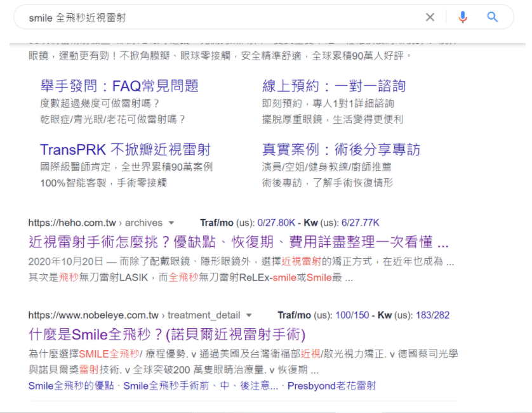Click the text 乾眼症/青光眼/老花可做雷射嗎？
This screenshot has width=532, height=413.
coord(113,119)
